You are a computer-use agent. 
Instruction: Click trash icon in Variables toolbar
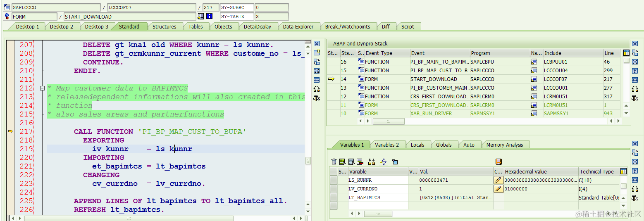334,162
